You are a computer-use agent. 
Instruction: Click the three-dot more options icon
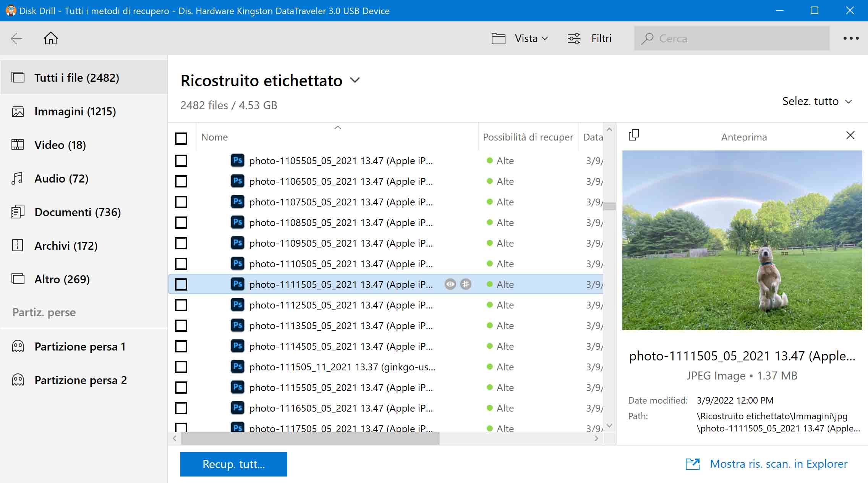coord(851,38)
